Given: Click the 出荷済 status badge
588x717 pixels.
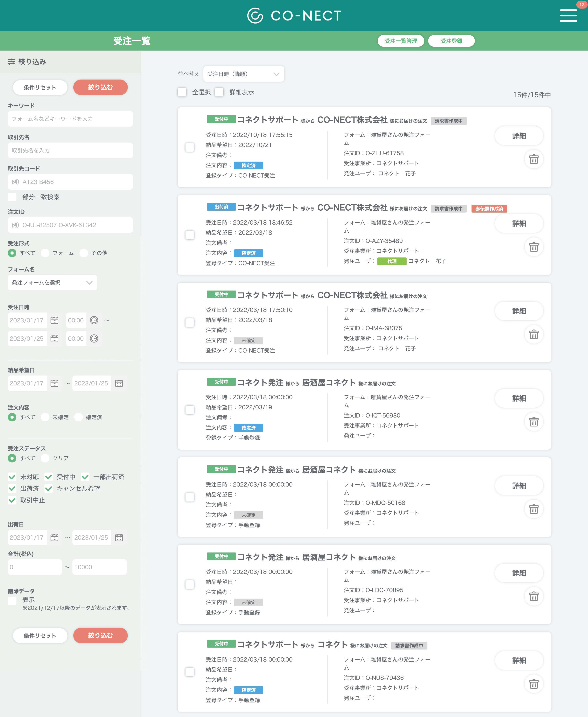Looking at the screenshot, I should point(221,207).
